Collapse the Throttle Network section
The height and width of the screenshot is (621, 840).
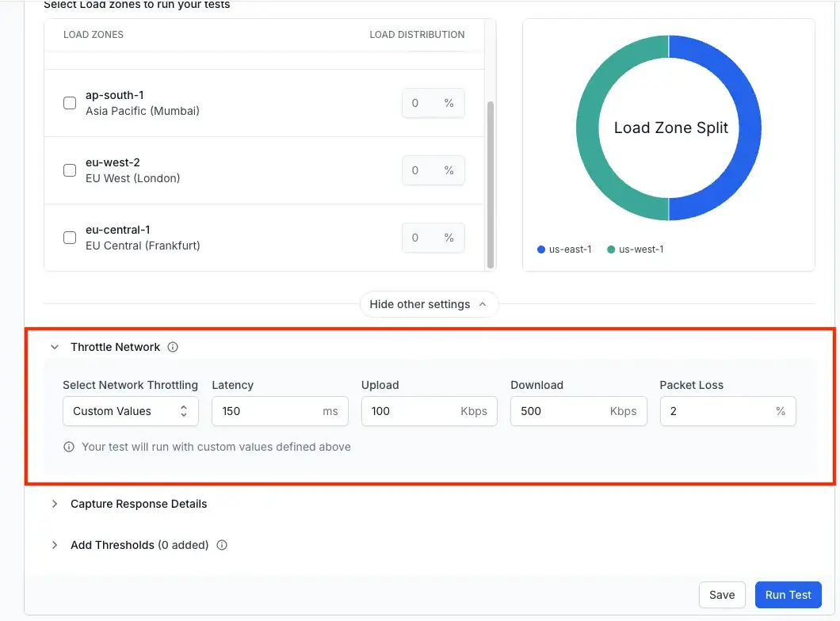point(54,347)
